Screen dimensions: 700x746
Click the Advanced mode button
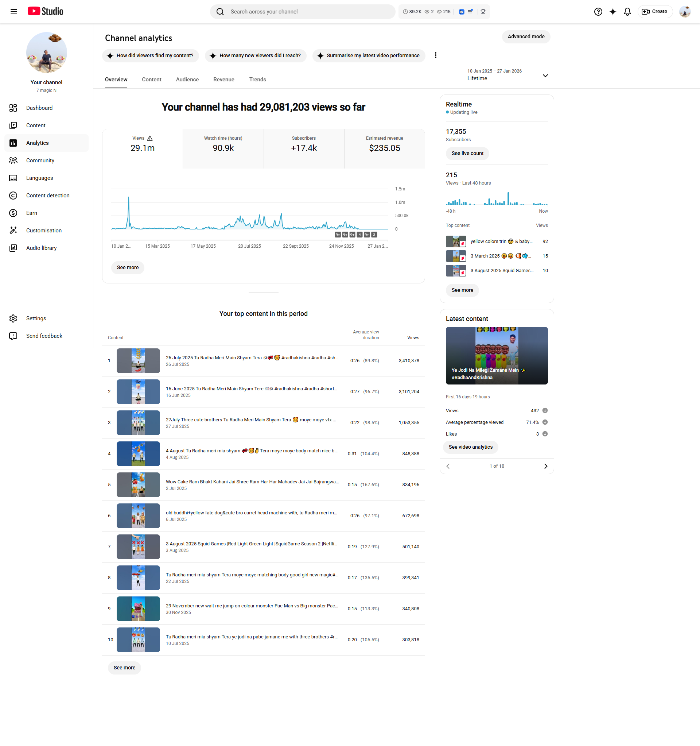click(x=526, y=37)
